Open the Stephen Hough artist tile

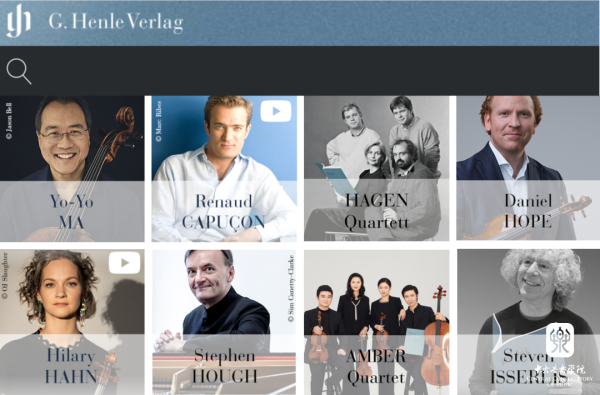[224, 322]
